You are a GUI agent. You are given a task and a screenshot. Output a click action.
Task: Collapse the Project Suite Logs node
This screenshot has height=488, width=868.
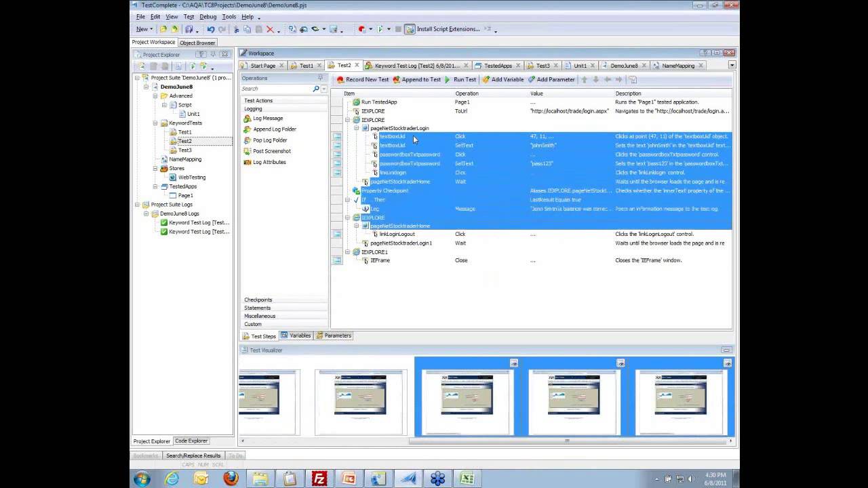pyautogui.click(x=138, y=204)
